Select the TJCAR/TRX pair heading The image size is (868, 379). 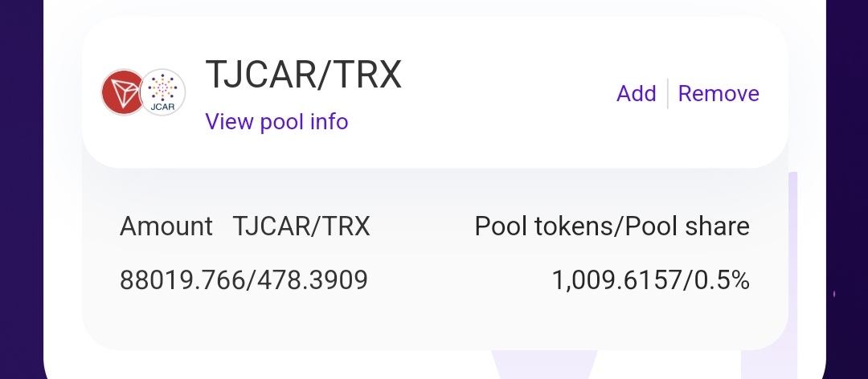(x=303, y=75)
